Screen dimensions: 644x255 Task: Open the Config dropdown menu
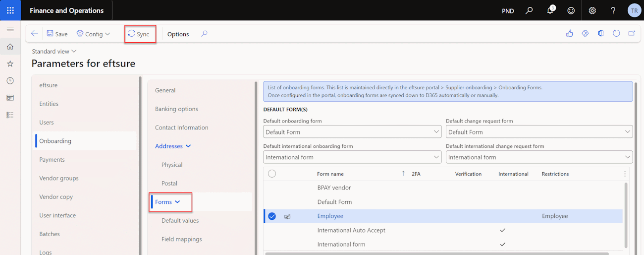(x=93, y=34)
